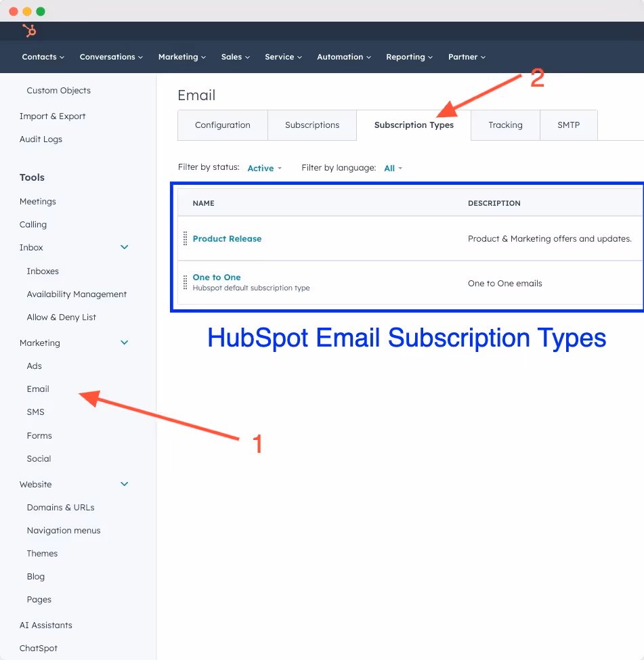Collapse the Marketing section in sidebar

click(124, 343)
